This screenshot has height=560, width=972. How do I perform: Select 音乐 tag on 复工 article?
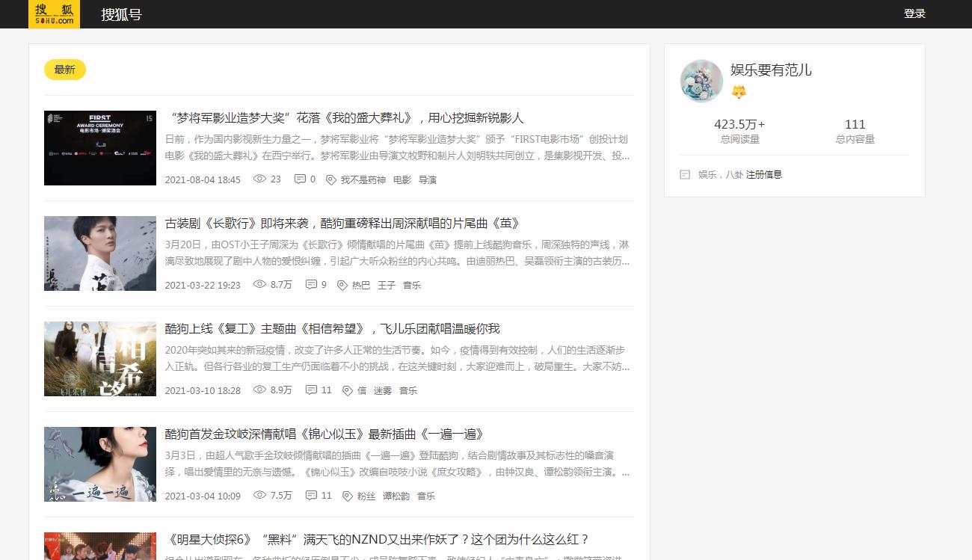pyautogui.click(x=408, y=391)
